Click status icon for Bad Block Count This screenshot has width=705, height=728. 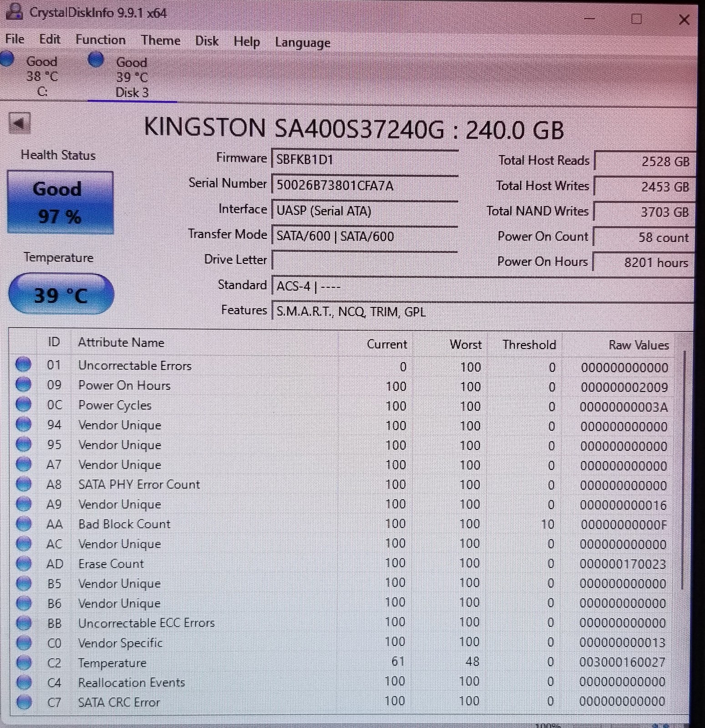[x=23, y=524]
